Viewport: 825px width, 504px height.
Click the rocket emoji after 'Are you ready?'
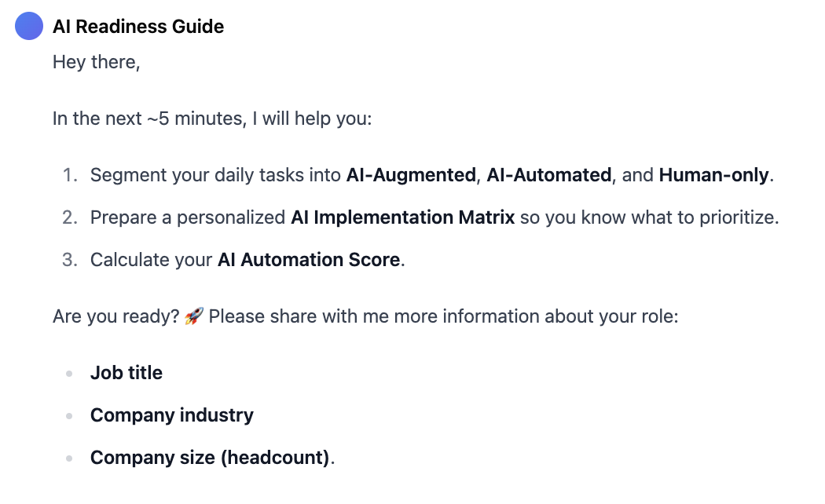coord(193,316)
